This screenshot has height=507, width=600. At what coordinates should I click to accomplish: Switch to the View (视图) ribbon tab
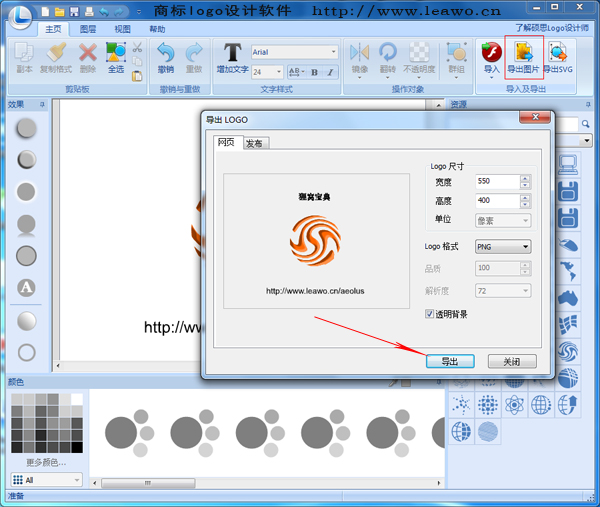click(122, 29)
